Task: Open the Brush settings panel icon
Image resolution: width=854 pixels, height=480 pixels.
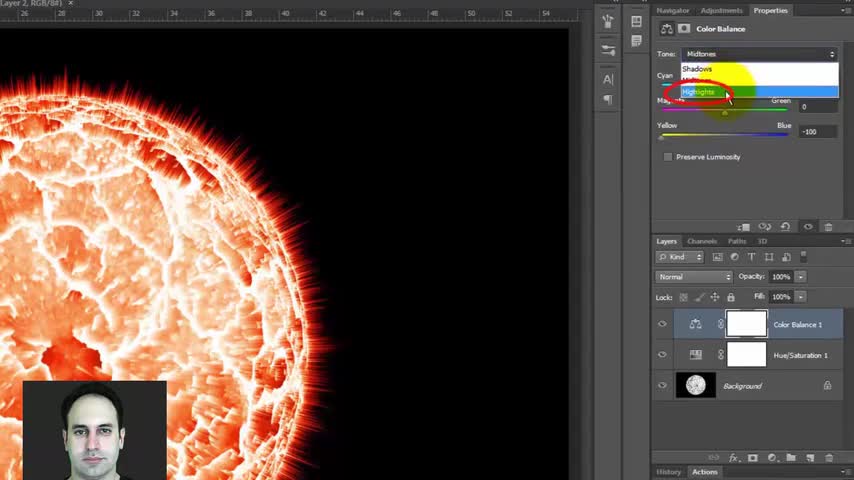Action: [608, 50]
